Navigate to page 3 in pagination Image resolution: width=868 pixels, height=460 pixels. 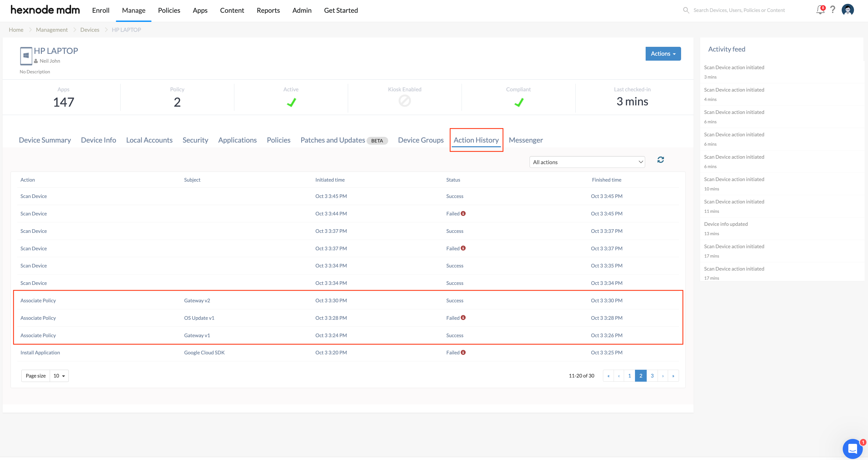pos(652,376)
